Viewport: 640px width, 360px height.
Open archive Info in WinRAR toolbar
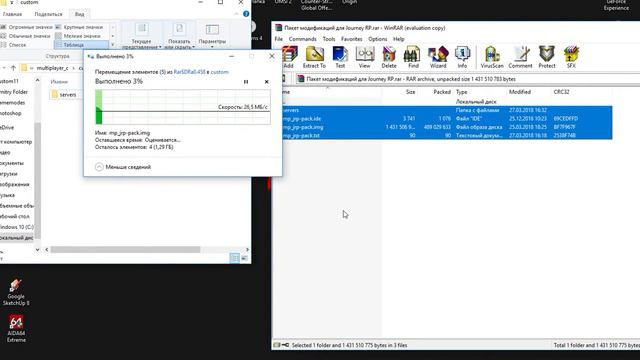coord(462,57)
